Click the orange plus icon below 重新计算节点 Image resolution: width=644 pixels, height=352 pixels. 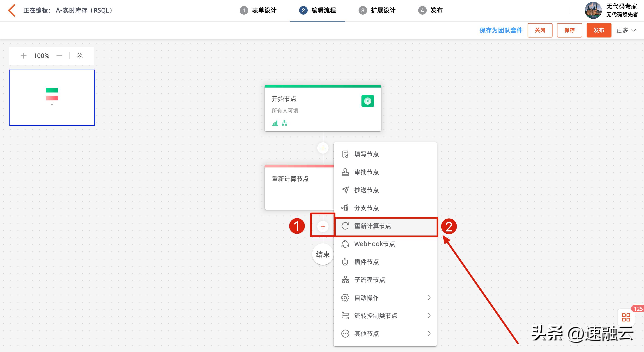point(322,226)
